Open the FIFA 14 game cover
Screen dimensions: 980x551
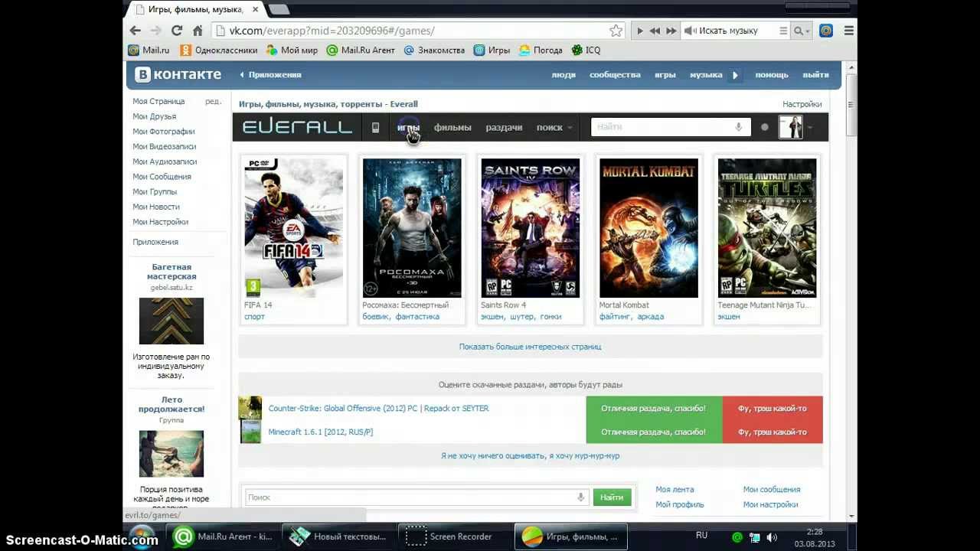tap(294, 228)
